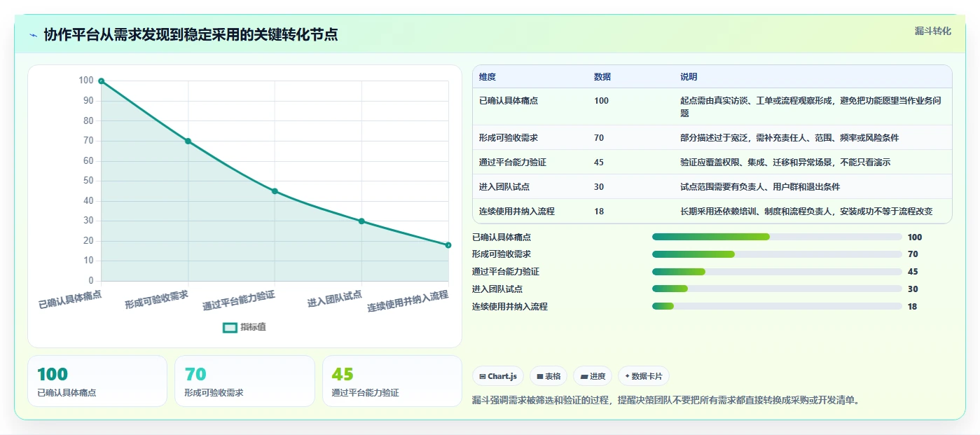This screenshot has width=980, height=435.
Task: Click the 连续使用并纳入流程 progress bar
Action: tap(777, 306)
